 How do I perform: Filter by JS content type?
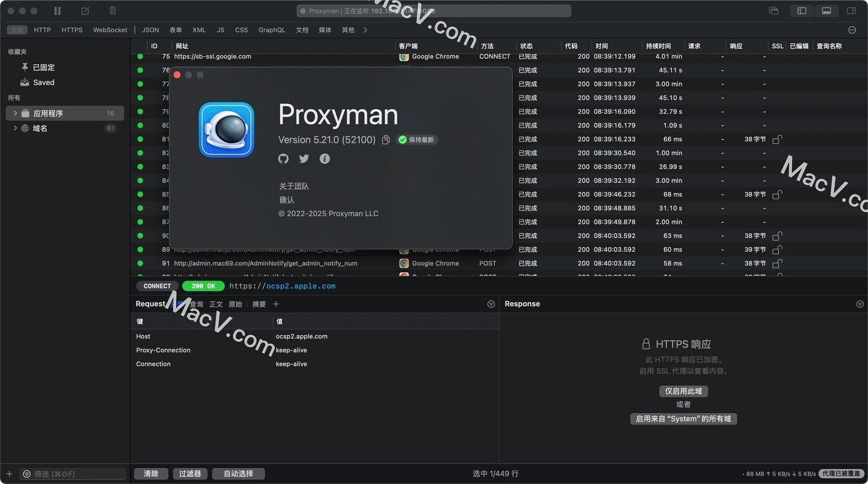click(220, 30)
